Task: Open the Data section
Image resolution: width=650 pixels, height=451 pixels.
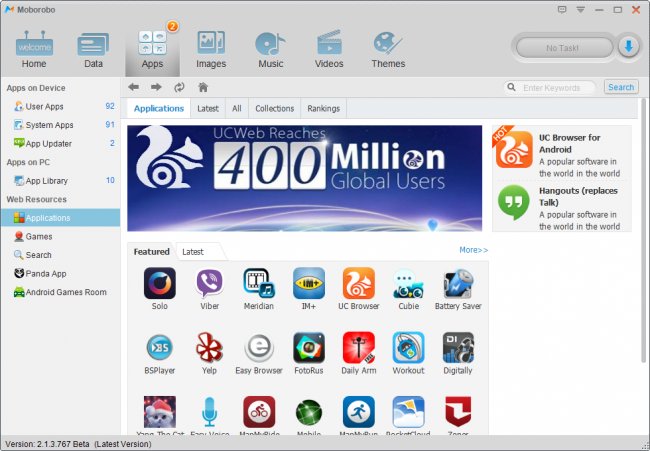Action: [93, 50]
